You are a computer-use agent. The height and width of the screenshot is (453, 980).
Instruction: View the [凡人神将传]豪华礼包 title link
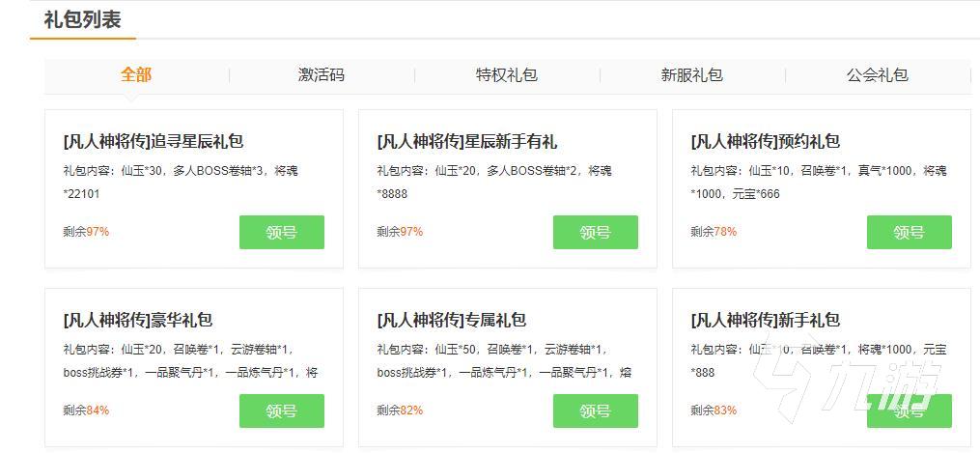pyautogui.click(x=138, y=320)
